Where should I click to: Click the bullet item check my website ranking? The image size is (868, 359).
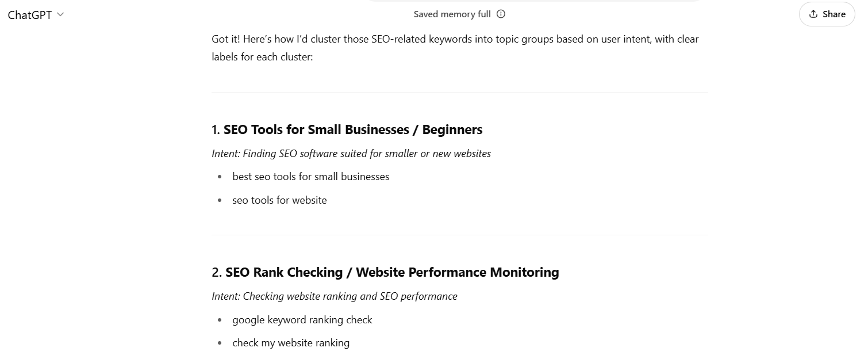pyautogui.click(x=290, y=343)
